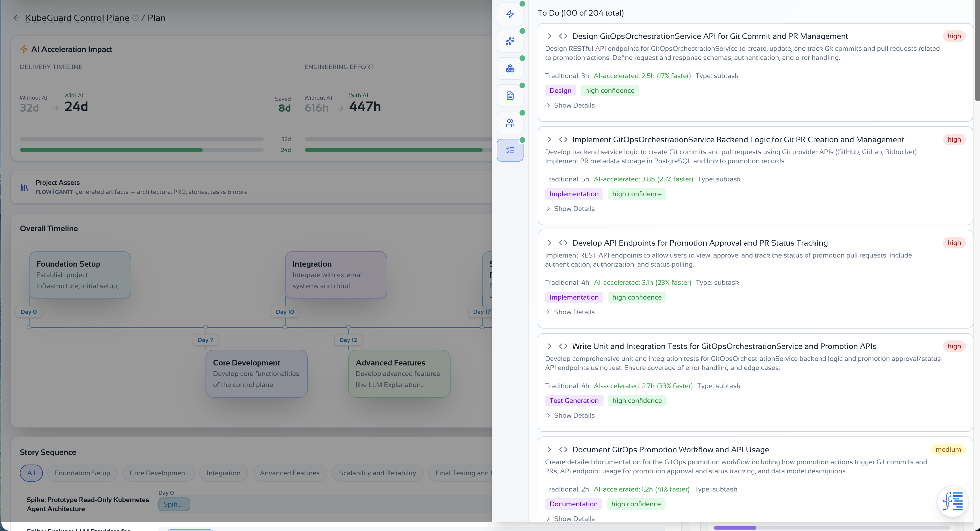Open the floating FlowGantt assistant button
Viewport: 980px width, 531px height.
pos(952,501)
